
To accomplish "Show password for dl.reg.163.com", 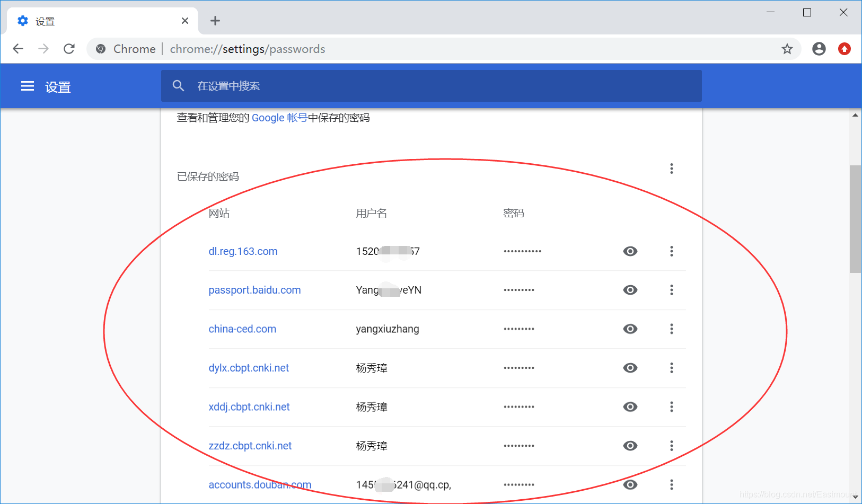I will 630,251.
